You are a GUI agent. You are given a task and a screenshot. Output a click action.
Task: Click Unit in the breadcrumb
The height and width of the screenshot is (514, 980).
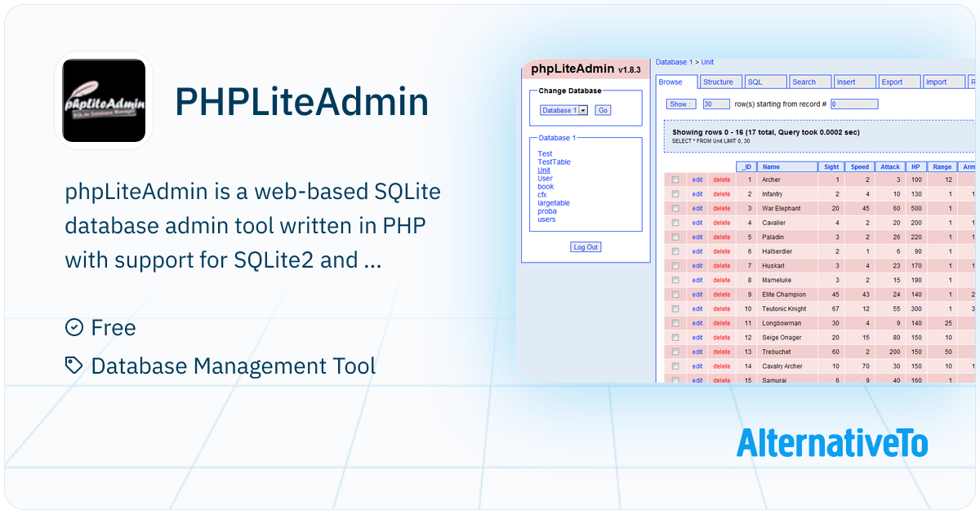707,62
